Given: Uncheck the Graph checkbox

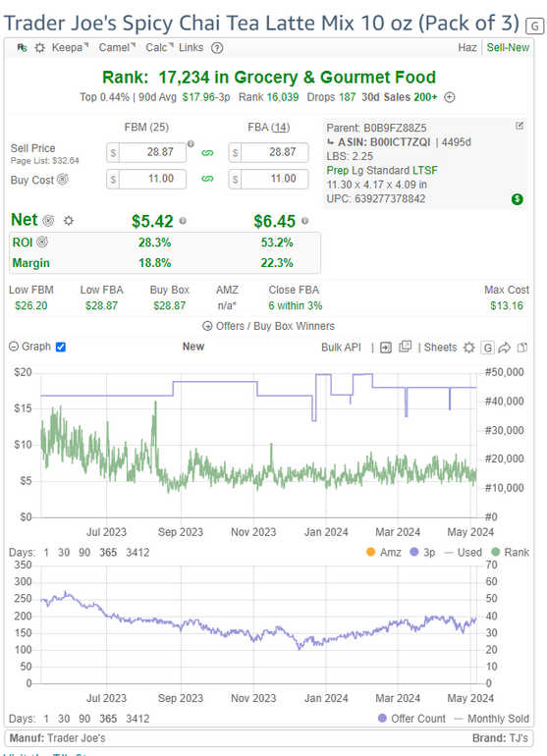Looking at the screenshot, I should click(61, 347).
